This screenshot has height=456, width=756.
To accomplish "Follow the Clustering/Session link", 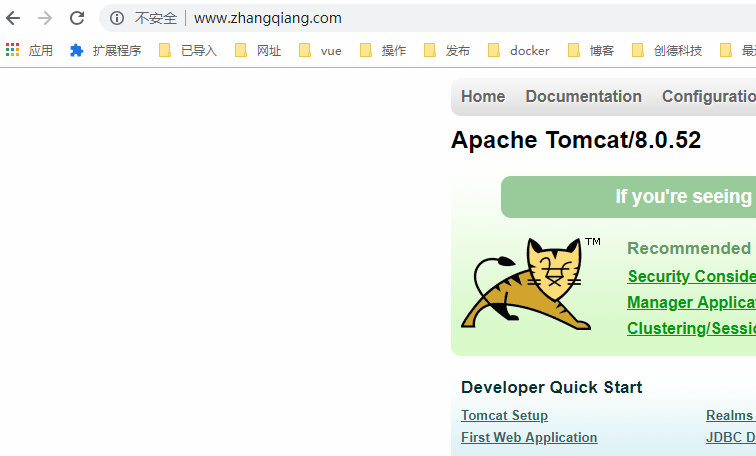I will (691, 328).
